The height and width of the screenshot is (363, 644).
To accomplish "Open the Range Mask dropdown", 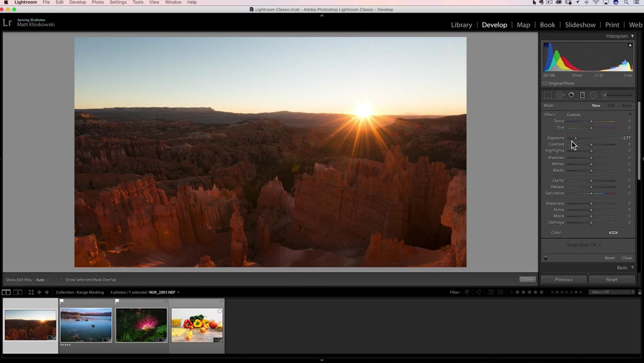I will click(584, 245).
